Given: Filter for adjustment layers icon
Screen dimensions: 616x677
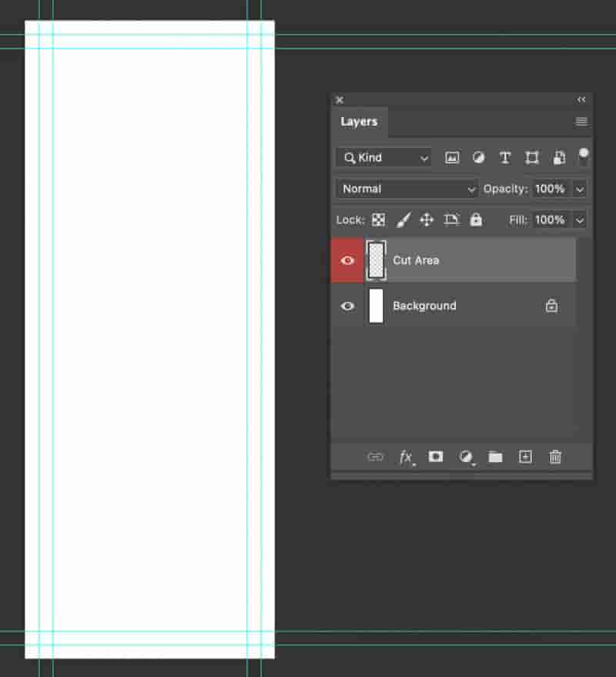Looking at the screenshot, I should click(x=478, y=158).
